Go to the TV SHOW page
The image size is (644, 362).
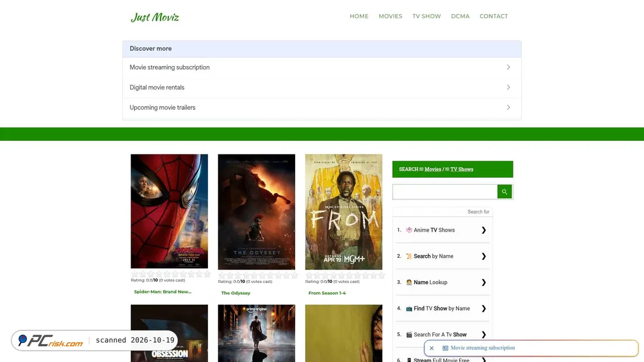click(426, 16)
